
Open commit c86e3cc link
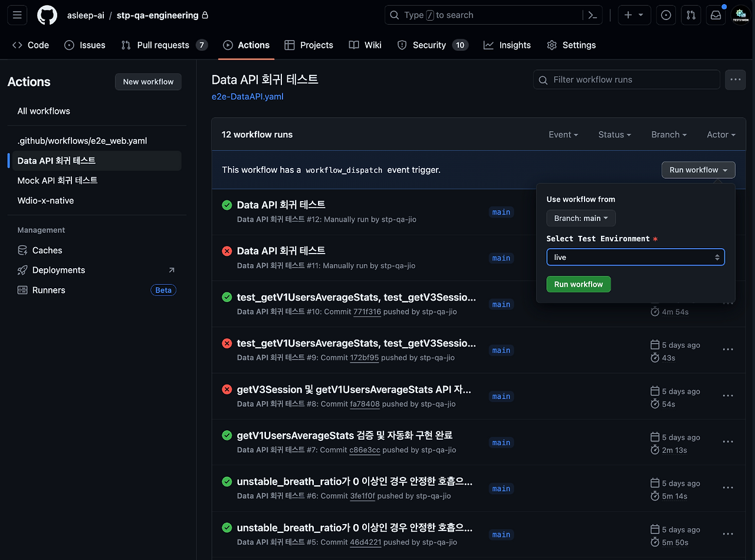(365, 450)
